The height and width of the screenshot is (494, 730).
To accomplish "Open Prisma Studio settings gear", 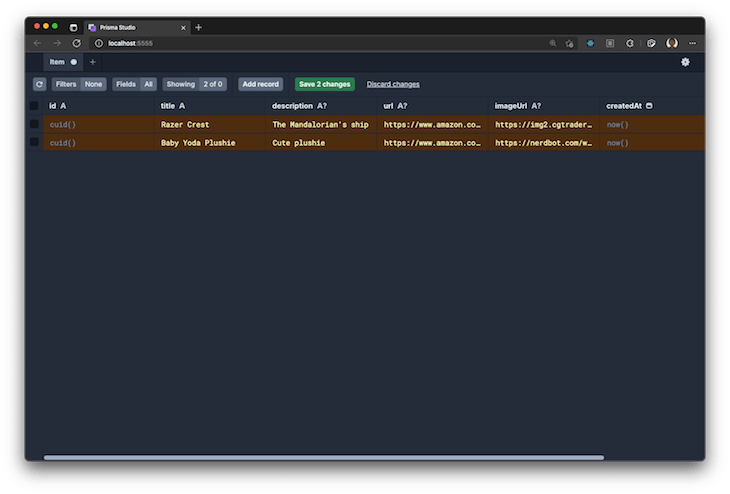I will point(685,62).
